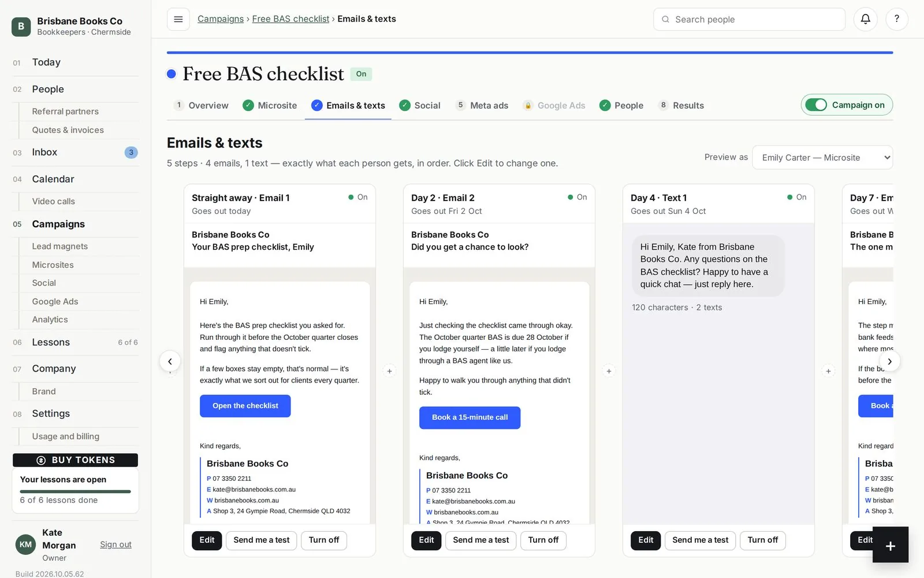
Task: Click Book a 15-minute call button
Action: pos(470,417)
